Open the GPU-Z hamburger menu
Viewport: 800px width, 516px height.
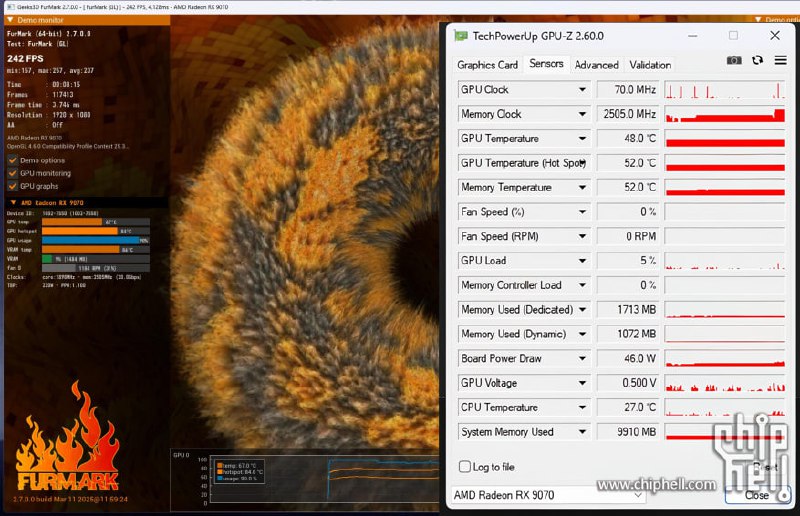[x=780, y=60]
